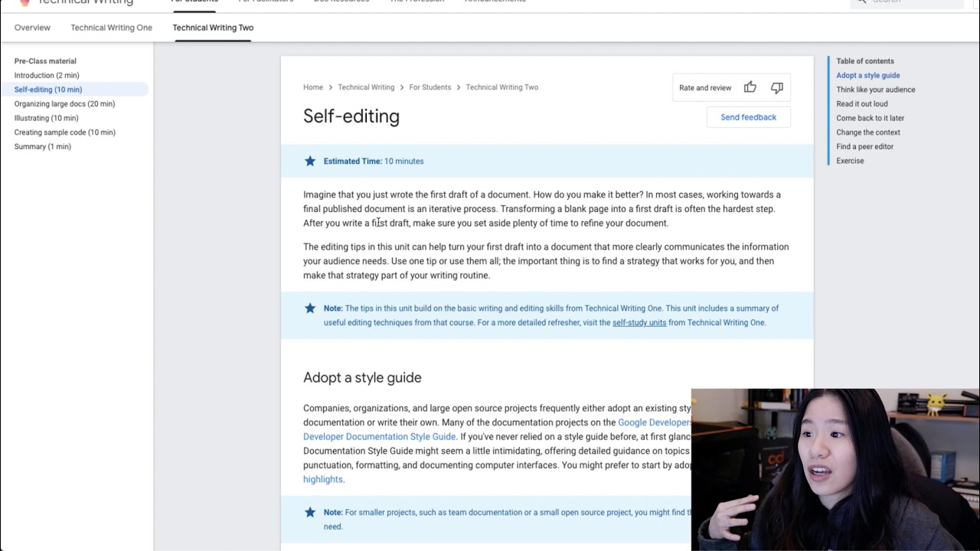Open the Illustrating (10 min) unit
The height and width of the screenshot is (551, 980).
[46, 118]
